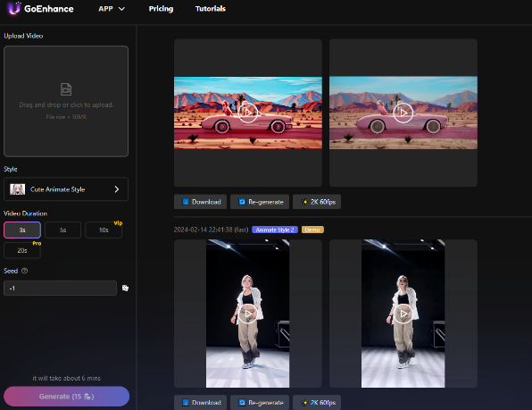This screenshot has width=532, height=410.
Task: Play the right pink car desert video
Action: click(403, 113)
